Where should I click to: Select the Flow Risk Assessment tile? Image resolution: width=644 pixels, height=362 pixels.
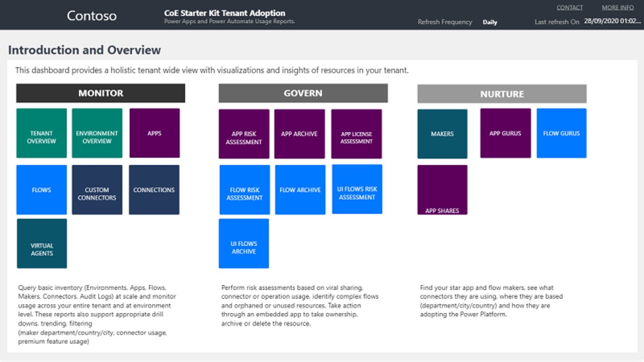[245, 190]
